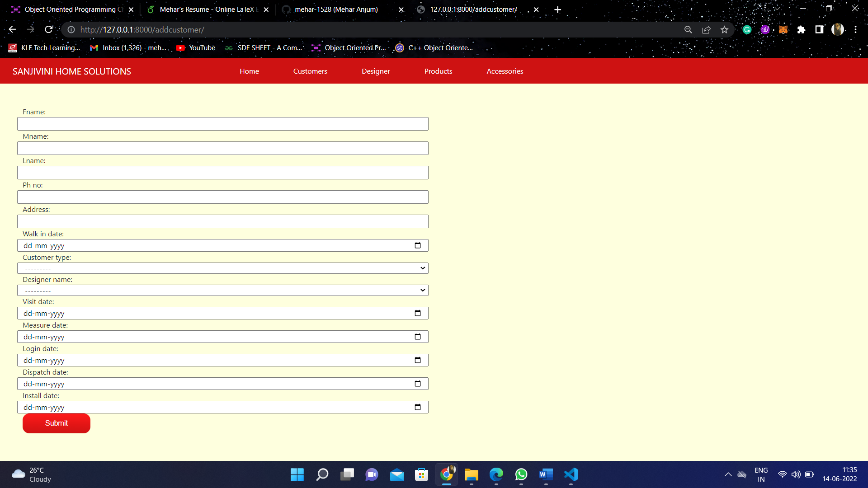Open Chrome's three-dot menu
This screenshot has height=488, width=868.
tap(857, 29)
